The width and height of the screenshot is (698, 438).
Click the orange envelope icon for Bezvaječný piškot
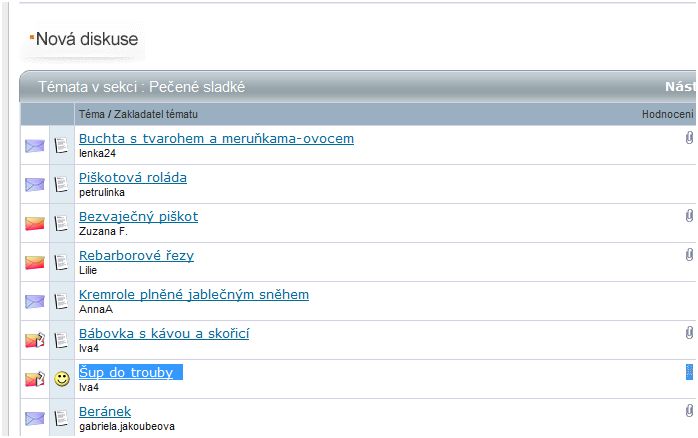[x=35, y=223]
